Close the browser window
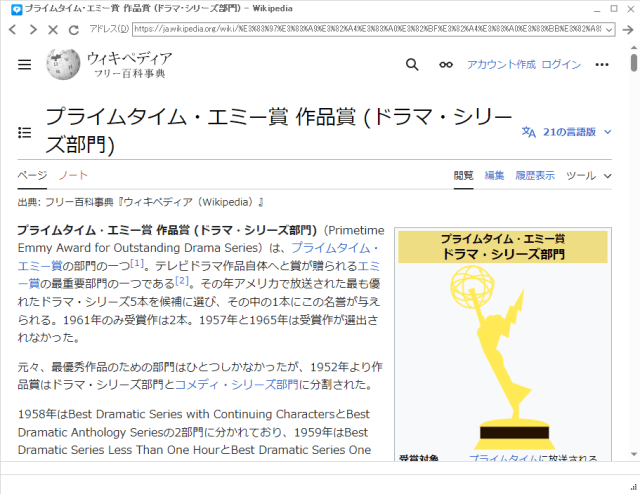Image resolution: width=640 pixels, height=494 pixels. tap(631, 9)
